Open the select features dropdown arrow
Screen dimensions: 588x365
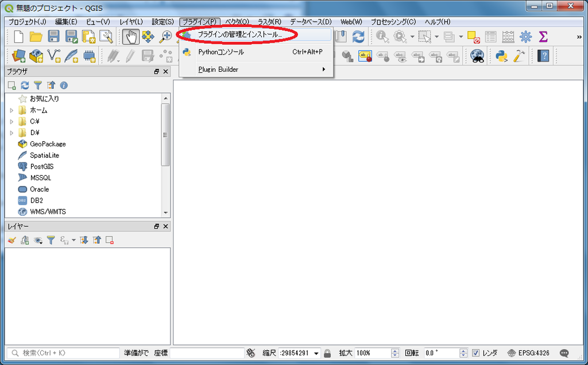[x=436, y=37]
